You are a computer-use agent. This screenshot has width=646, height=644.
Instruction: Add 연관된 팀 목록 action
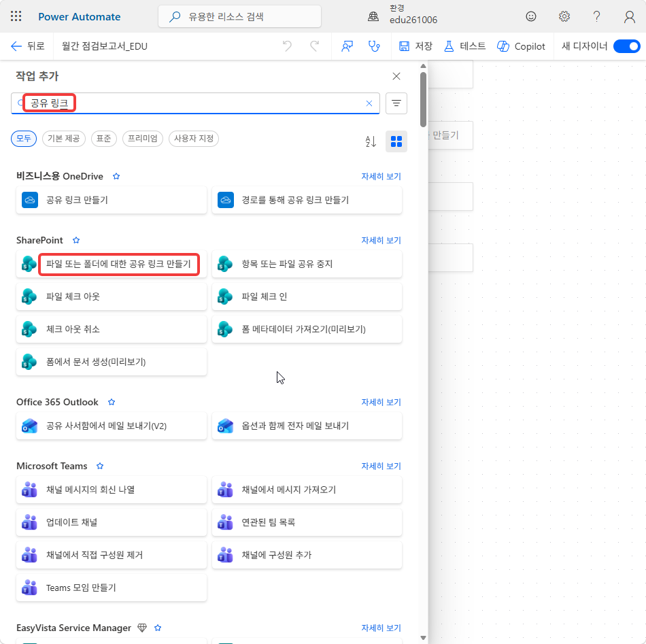coord(307,522)
